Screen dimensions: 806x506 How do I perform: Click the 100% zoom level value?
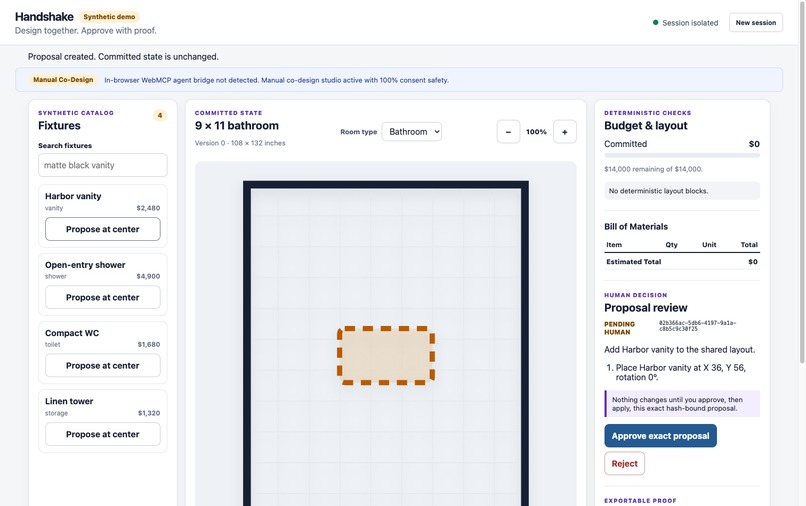point(536,132)
